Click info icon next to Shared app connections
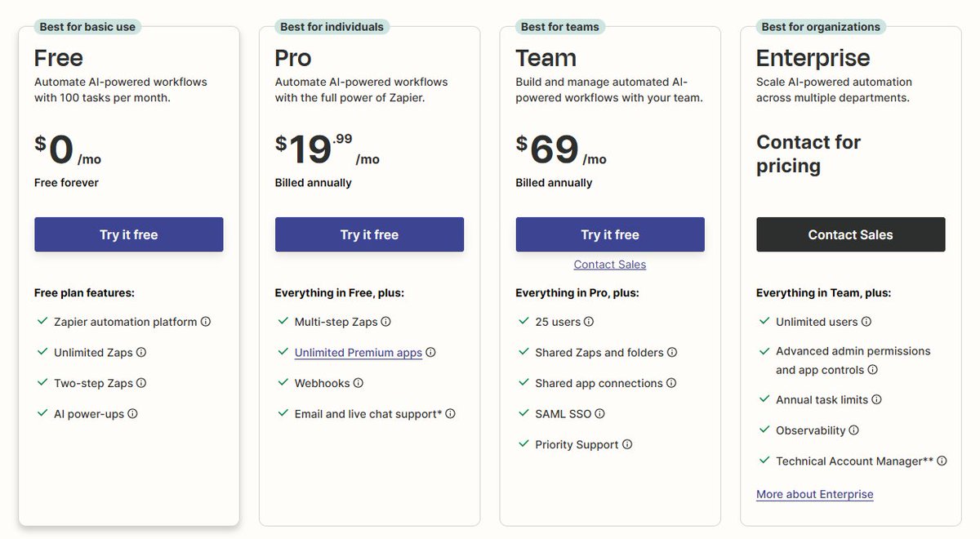Viewport: 980px width, 539px height. [671, 383]
